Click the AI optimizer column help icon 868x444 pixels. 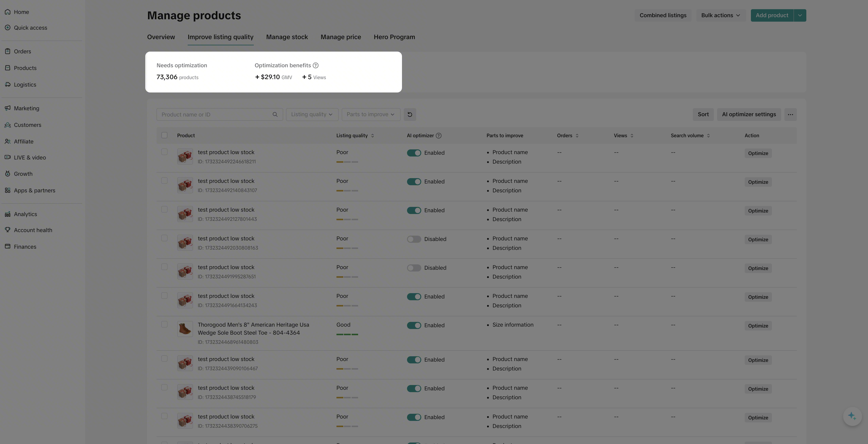pos(438,136)
